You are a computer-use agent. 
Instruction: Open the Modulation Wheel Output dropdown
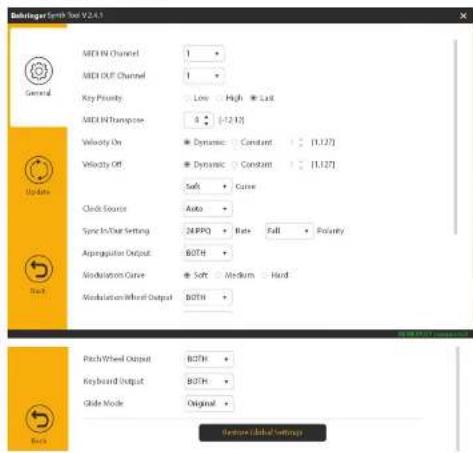click(208, 297)
